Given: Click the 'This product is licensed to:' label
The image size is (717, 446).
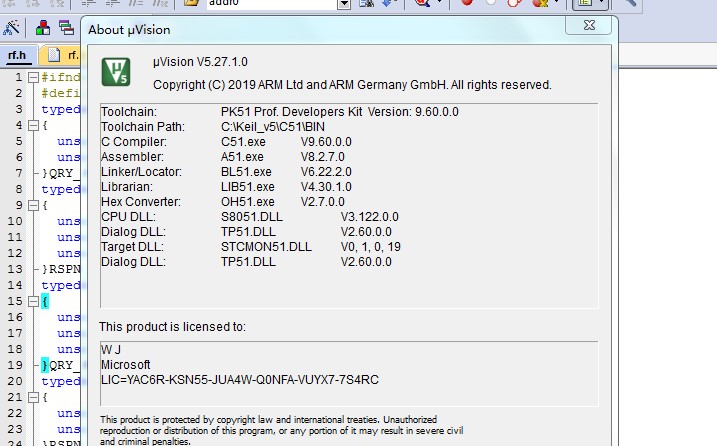Looking at the screenshot, I should [172, 327].
